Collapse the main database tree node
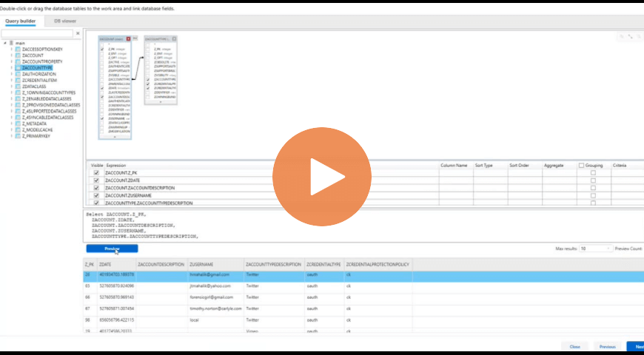The image size is (644, 355). coord(4,43)
